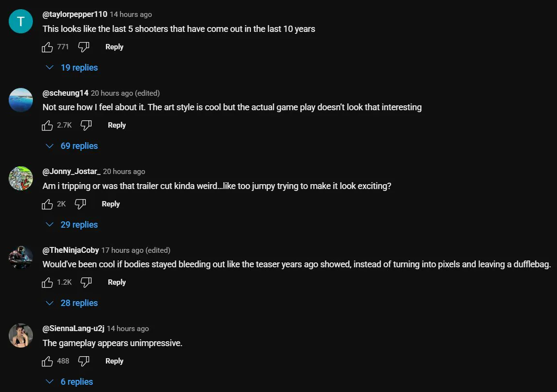Dislike @scheung14's comment about art style
The image size is (557, 392).
click(x=86, y=125)
